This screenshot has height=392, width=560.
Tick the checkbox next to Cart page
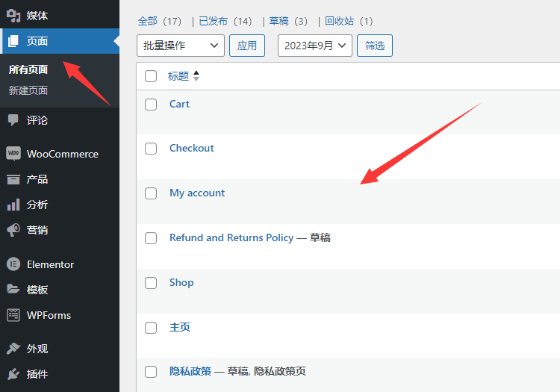[151, 105]
